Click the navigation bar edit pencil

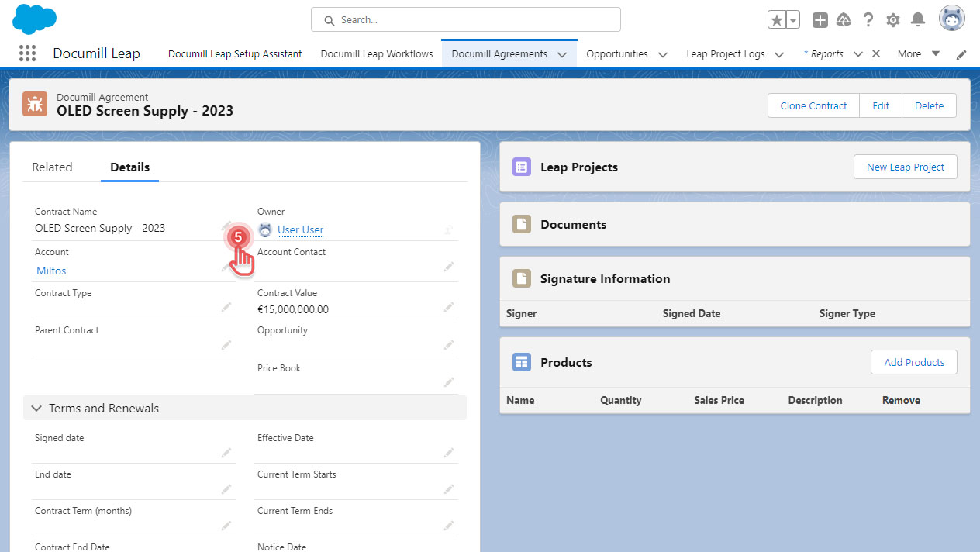961,54
